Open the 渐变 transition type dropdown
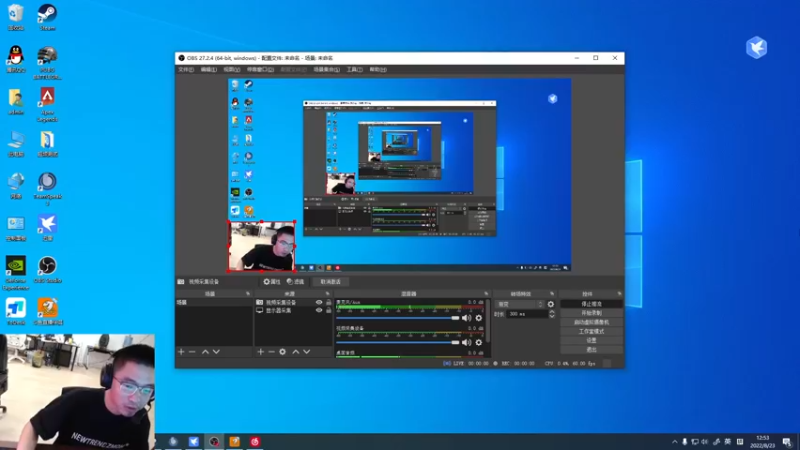 tap(520, 304)
